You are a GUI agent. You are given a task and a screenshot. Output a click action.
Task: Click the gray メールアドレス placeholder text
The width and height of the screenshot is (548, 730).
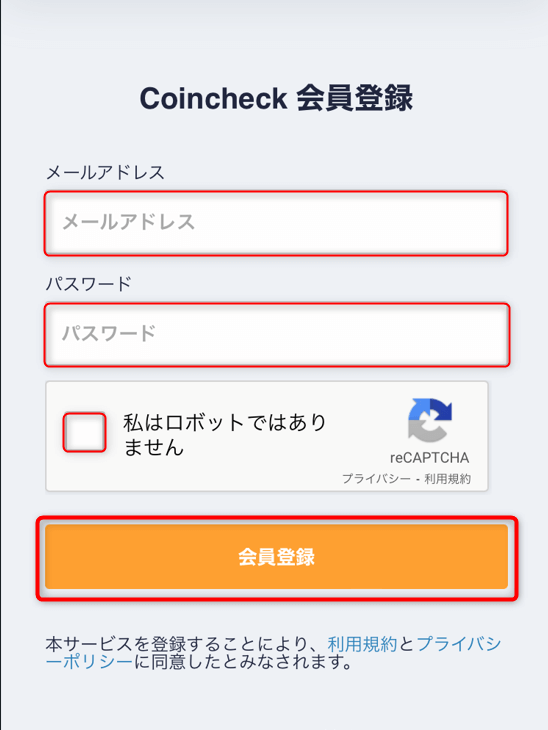coord(129,222)
